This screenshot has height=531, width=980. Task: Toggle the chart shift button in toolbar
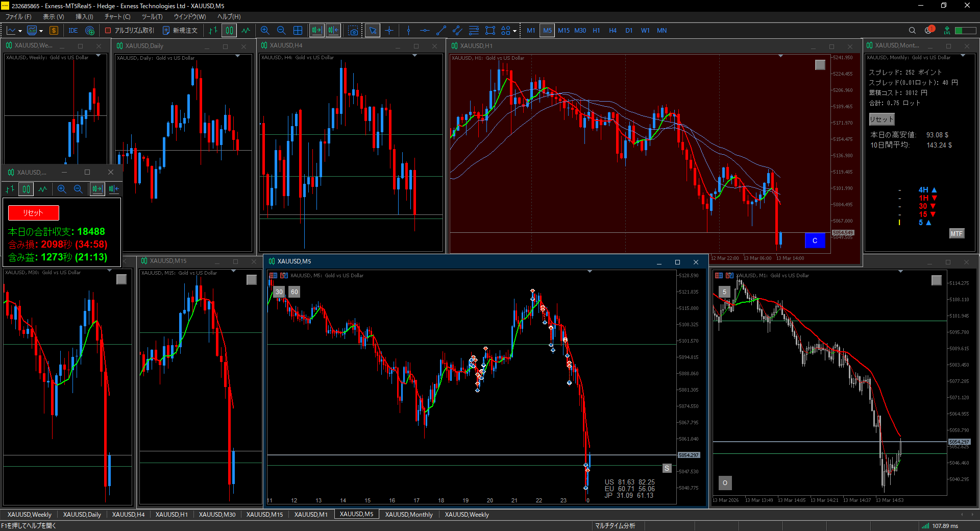pos(333,31)
